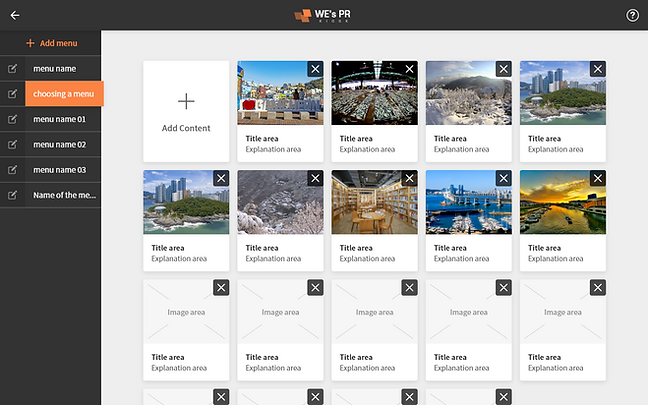Delete the snow-covered hillside town card
The height and width of the screenshot is (405, 648).
(315, 178)
